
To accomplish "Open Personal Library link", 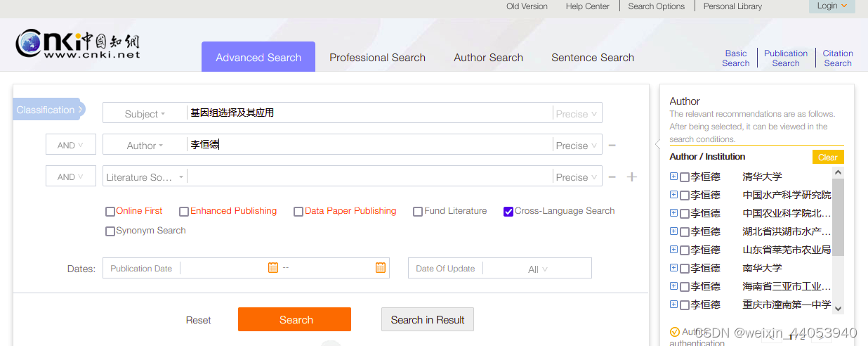I will [732, 6].
